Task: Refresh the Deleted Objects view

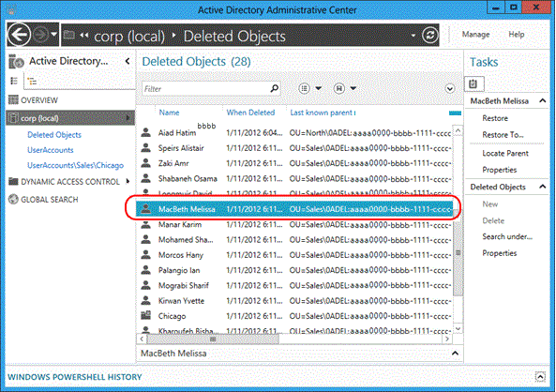Action: [x=429, y=35]
